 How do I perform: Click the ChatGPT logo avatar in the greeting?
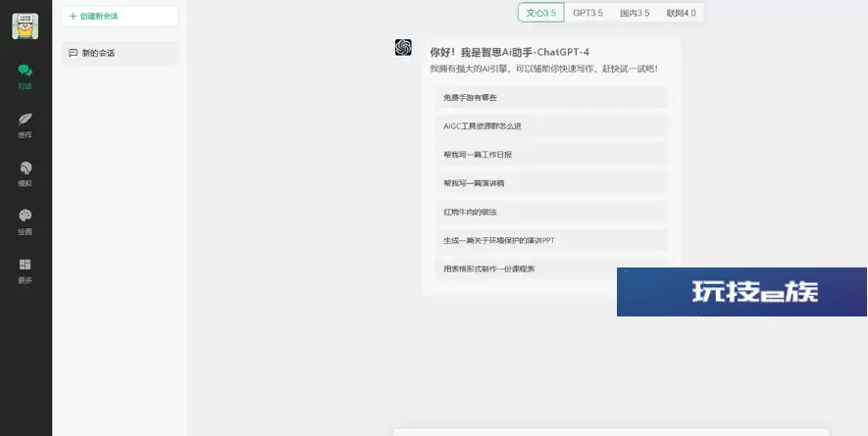(x=403, y=48)
